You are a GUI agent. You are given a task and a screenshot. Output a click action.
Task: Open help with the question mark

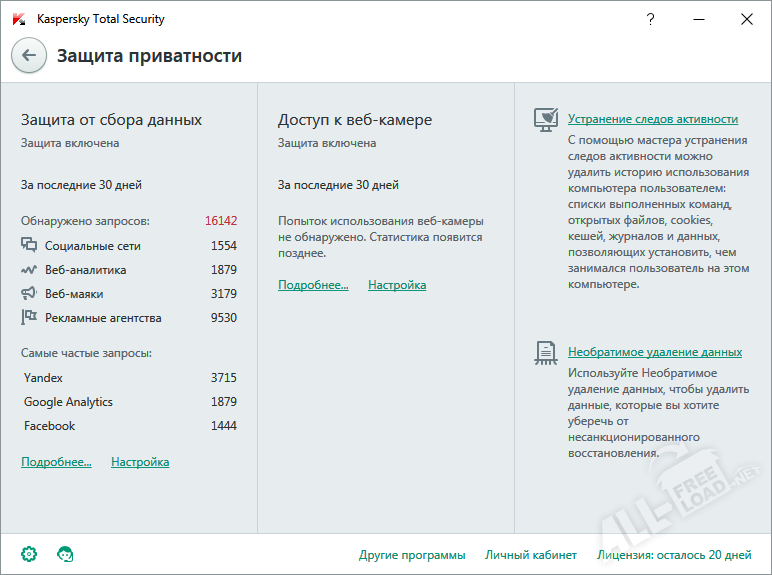(650, 19)
